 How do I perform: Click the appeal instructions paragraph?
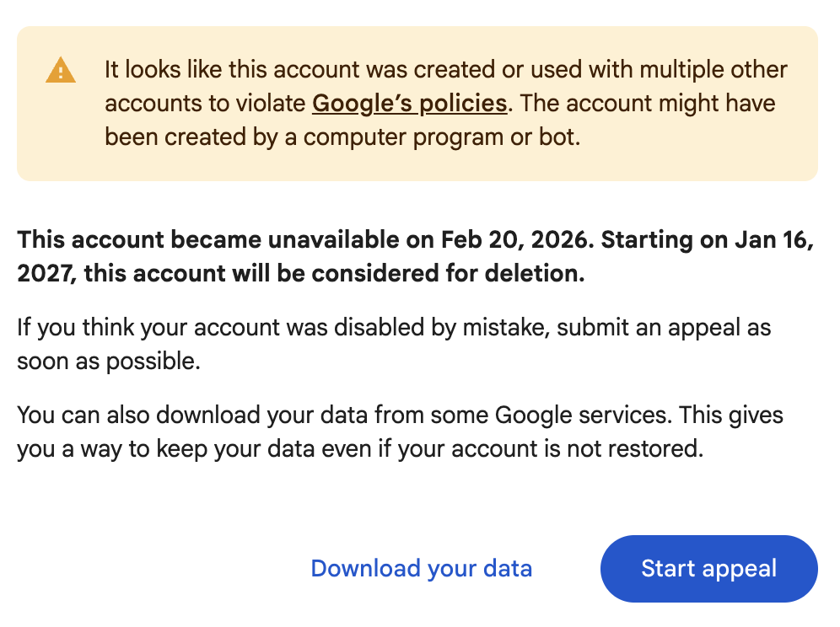coord(393,344)
